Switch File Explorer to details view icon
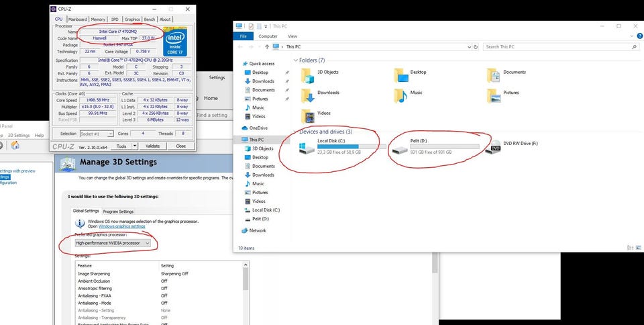This screenshot has width=644, height=325. pos(631,248)
